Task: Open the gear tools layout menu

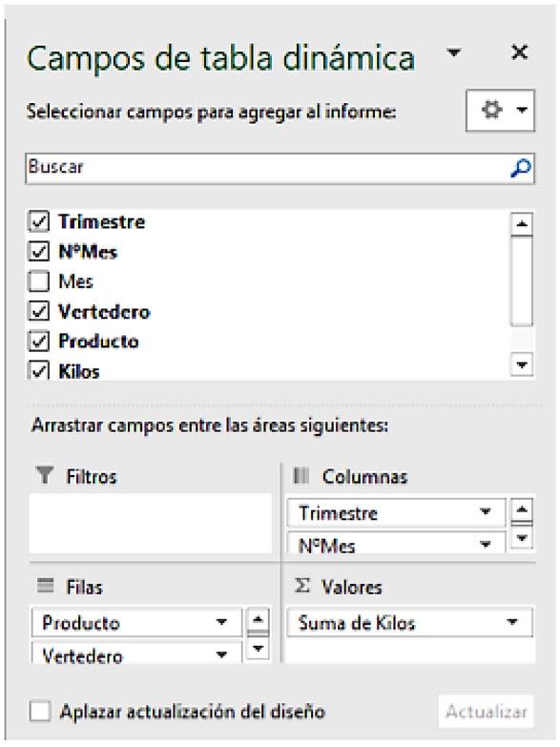Action: (500, 111)
